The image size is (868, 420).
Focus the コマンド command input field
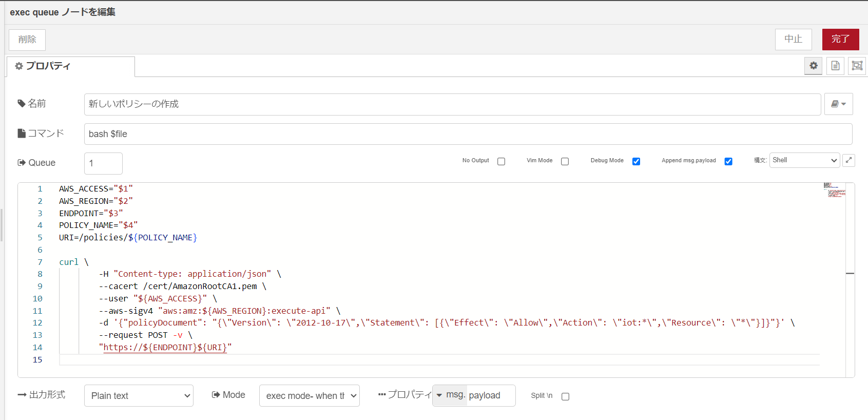468,134
